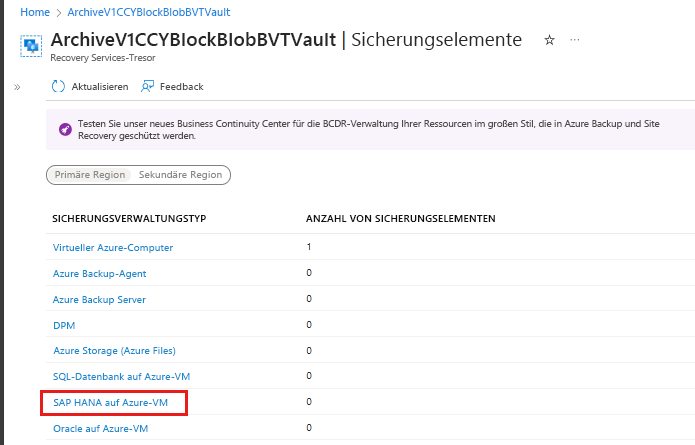
Task: Open the more options ellipsis menu
Action: pyautogui.click(x=574, y=40)
